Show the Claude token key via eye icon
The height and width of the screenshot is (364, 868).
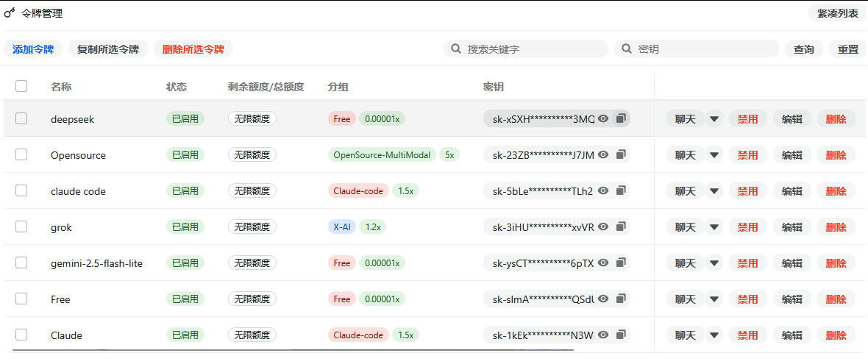pos(603,334)
